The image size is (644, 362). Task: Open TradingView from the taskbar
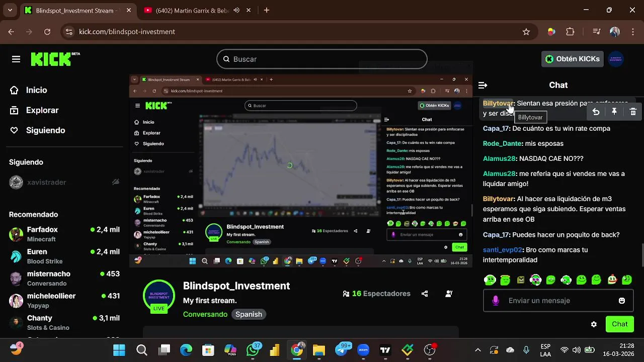pyautogui.click(x=385, y=350)
